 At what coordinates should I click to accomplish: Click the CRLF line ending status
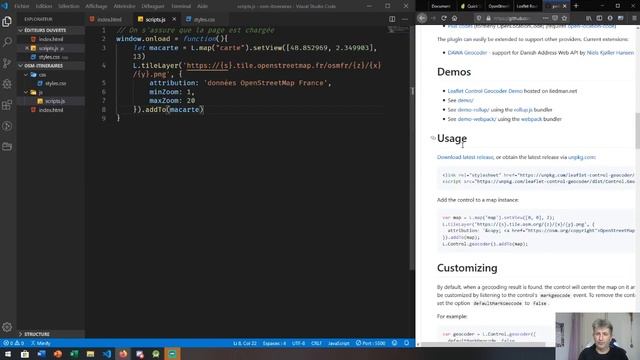tap(316, 343)
